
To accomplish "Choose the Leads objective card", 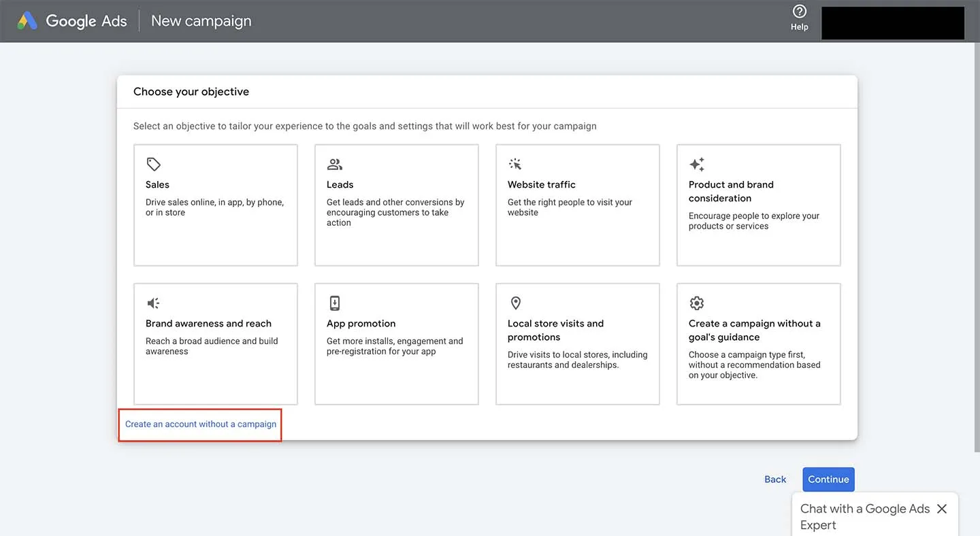I will coord(396,204).
